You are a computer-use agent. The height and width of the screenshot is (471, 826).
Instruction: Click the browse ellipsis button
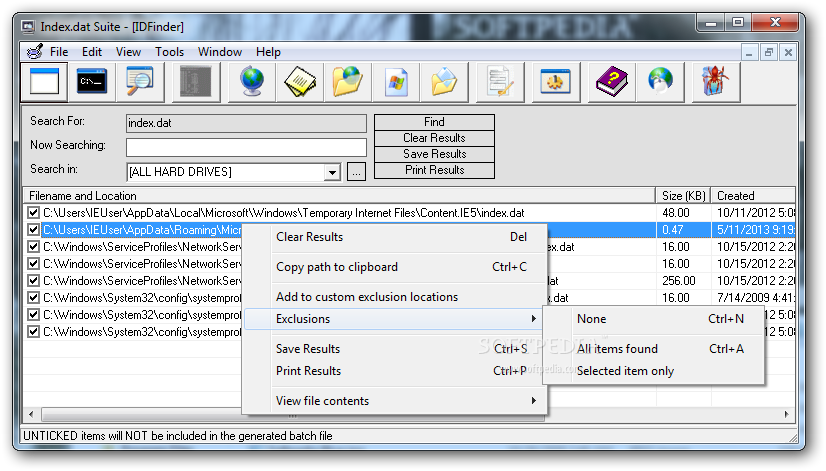coord(356,172)
